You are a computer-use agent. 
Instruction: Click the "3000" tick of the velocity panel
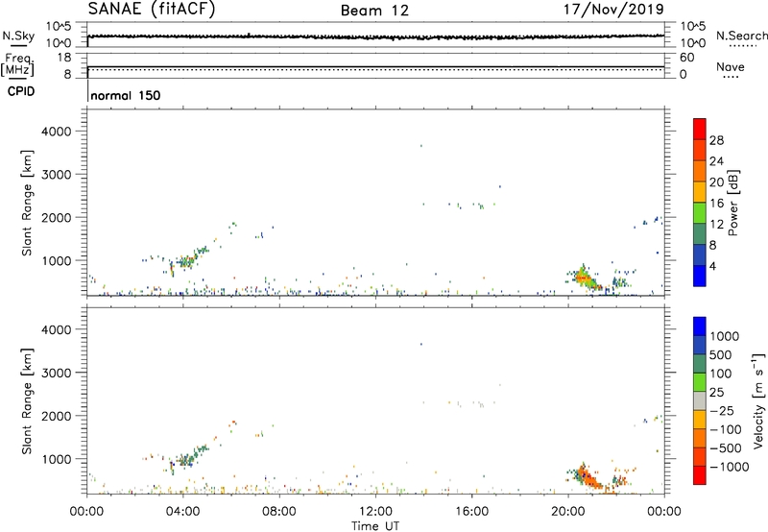click(x=57, y=373)
